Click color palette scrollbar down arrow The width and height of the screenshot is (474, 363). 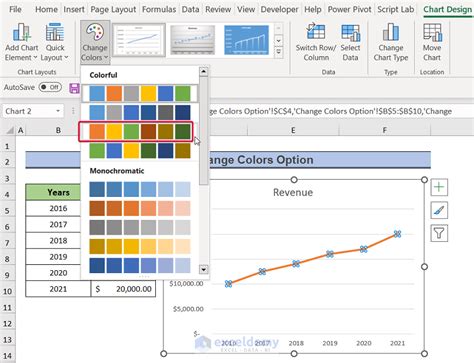203,269
